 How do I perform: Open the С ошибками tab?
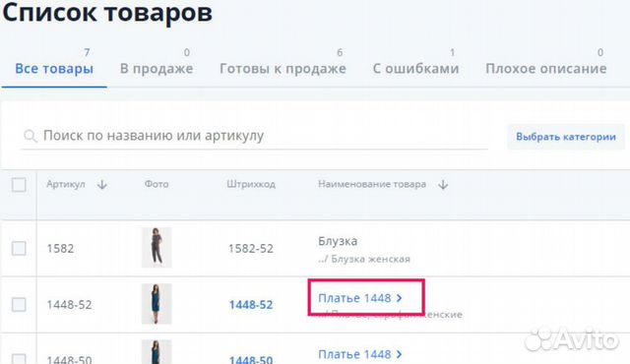415,68
